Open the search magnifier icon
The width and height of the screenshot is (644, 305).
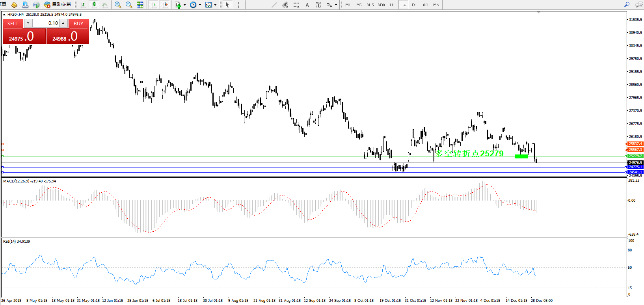tap(627, 5)
